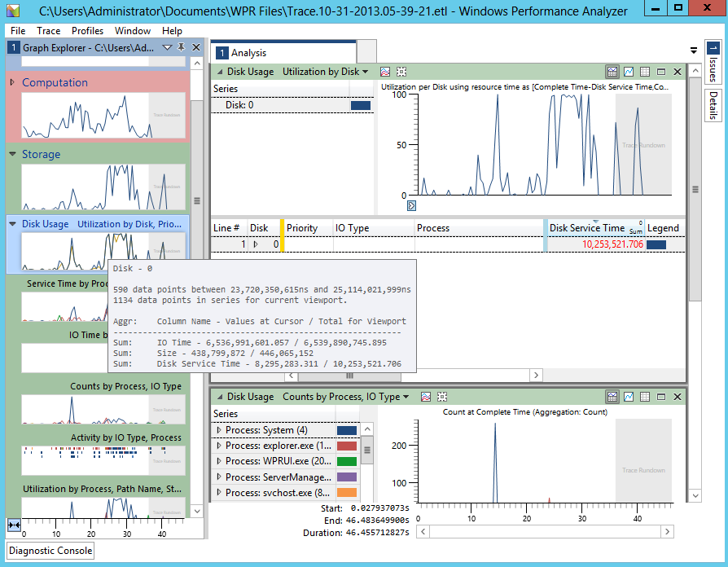728x567 pixels.
Task: Click the WPRUI.exe green color swatch
Action: pyautogui.click(x=347, y=462)
